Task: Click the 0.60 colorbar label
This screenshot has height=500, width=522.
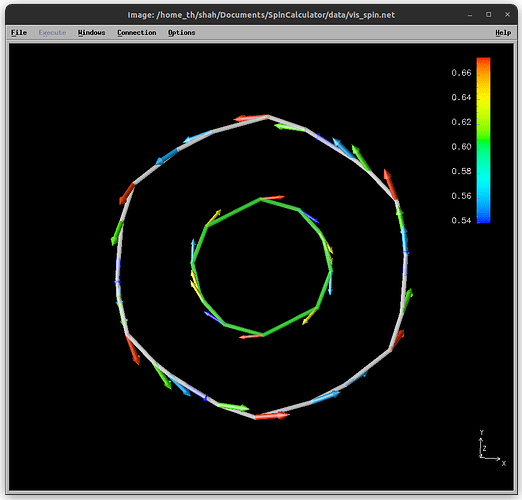Action: [x=461, y=147]
